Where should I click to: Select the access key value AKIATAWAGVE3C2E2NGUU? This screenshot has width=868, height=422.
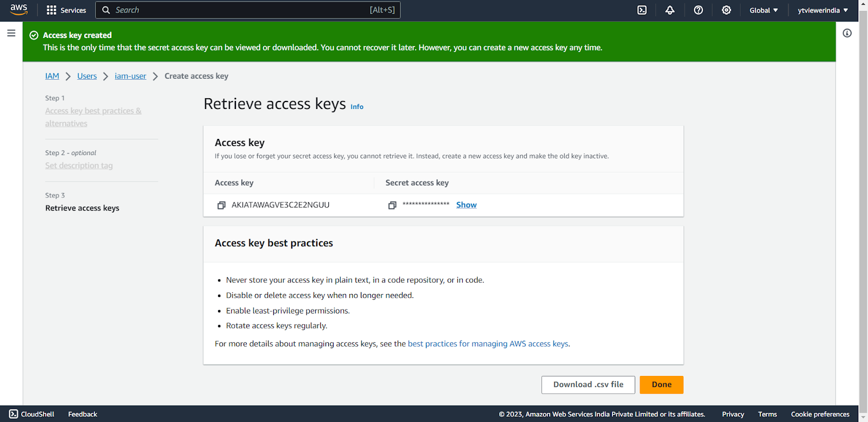tap(280, 205)
